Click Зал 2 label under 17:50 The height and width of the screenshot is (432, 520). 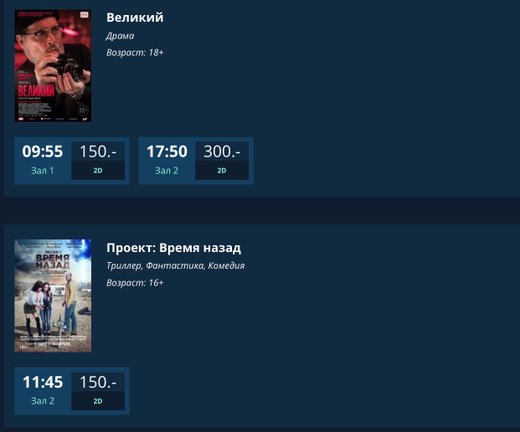coord(166,171)
